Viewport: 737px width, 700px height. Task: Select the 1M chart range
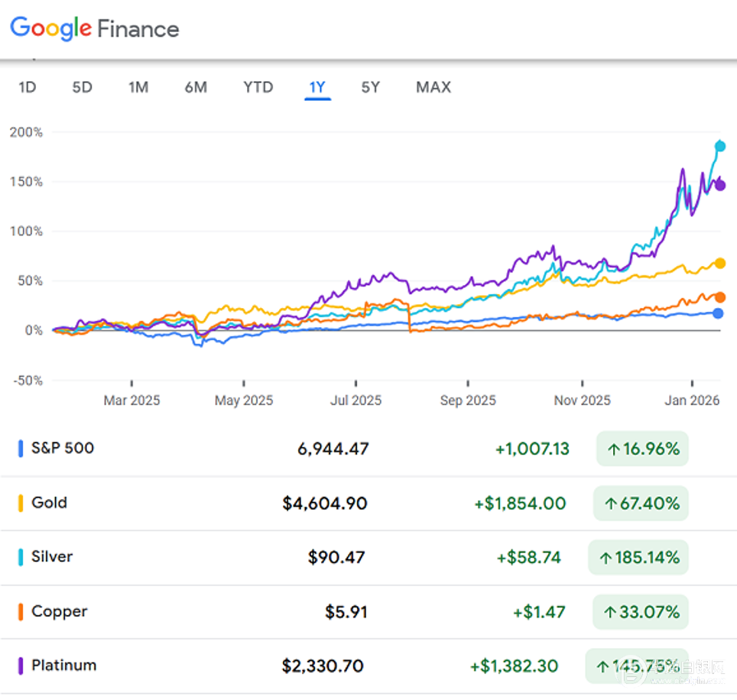tap(138, 87)
